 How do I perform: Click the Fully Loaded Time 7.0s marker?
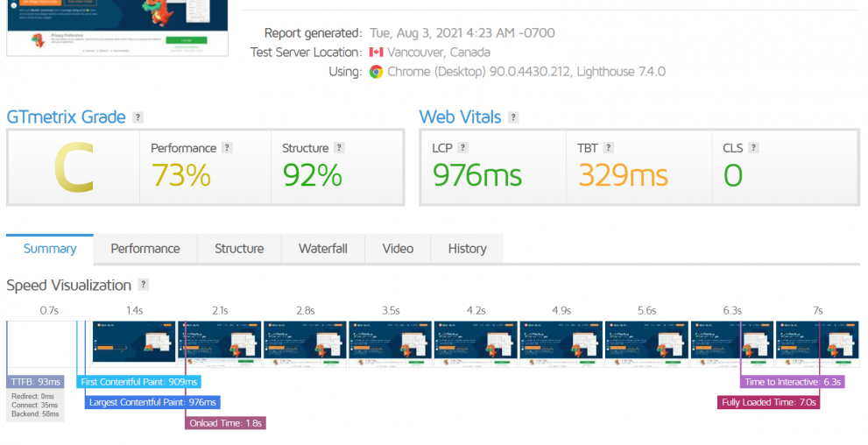click(769, 403)
